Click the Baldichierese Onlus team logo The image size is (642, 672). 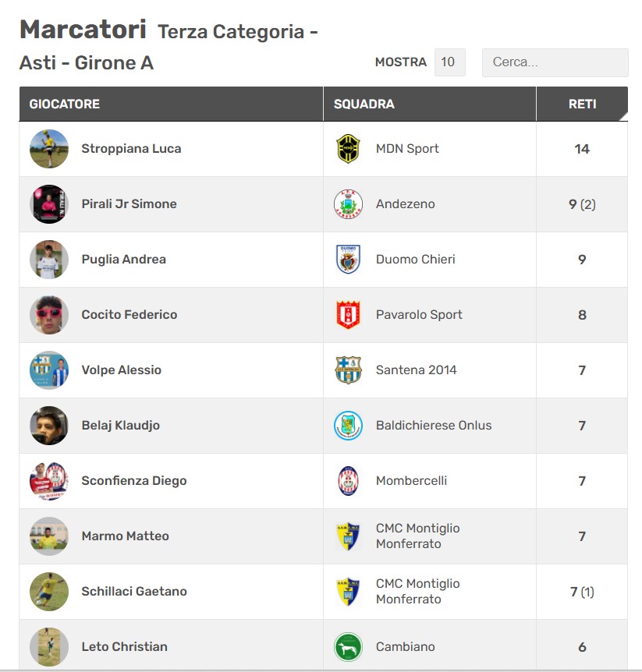coord(348,426)
